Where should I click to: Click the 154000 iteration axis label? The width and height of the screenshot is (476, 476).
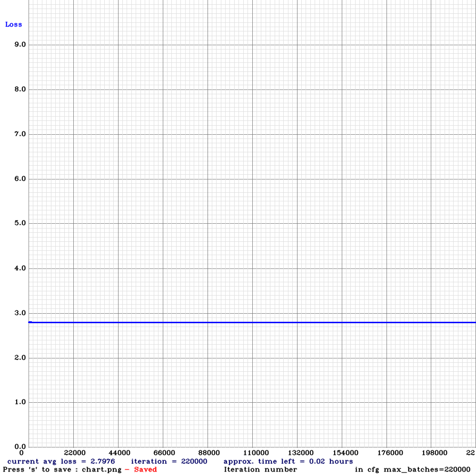(346, 453)
